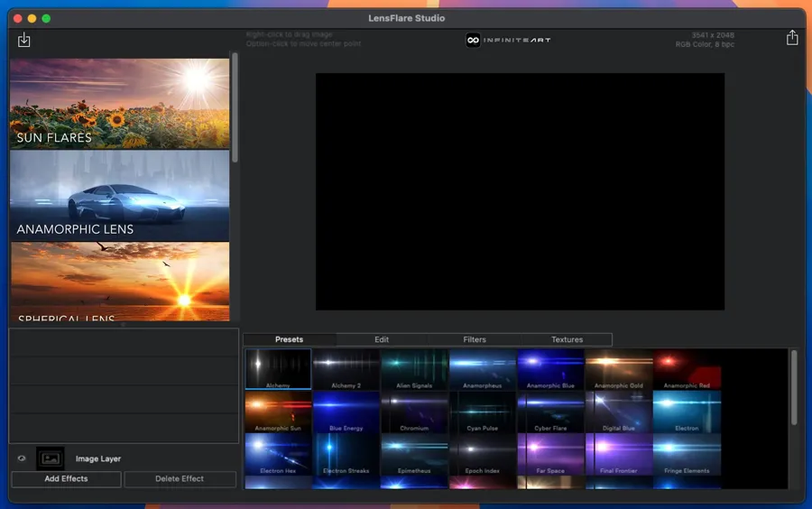The height and width of the screenshot is (509, 812).
Task: Click the presets grid vertical scrollbar
Action: pyautogui.click(x=794, y=388)
